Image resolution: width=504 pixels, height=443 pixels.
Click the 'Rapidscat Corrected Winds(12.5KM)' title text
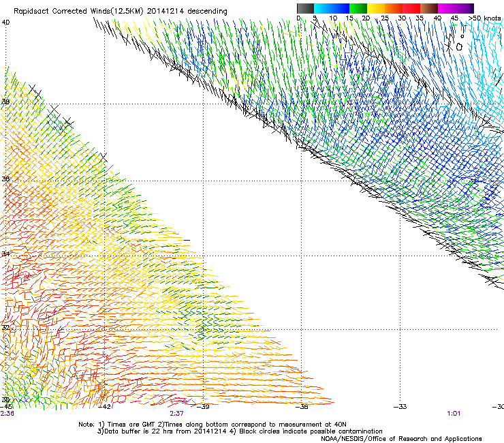coord(78,12)
